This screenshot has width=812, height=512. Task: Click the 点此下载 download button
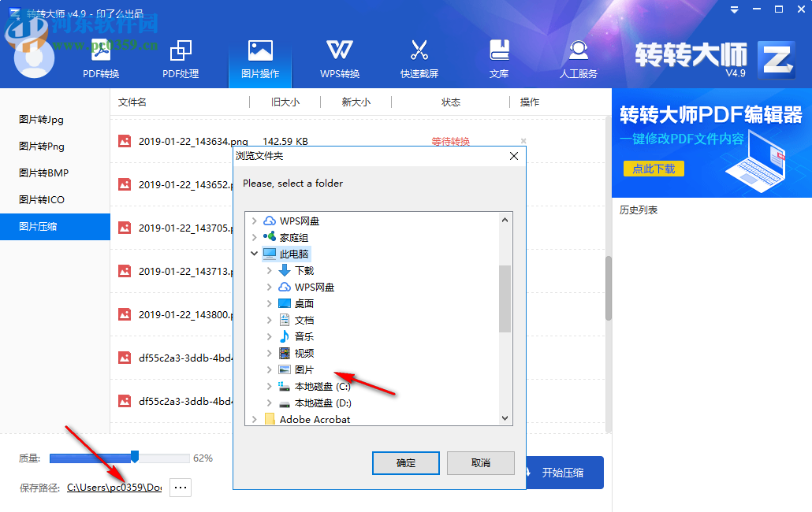[654, 168]
